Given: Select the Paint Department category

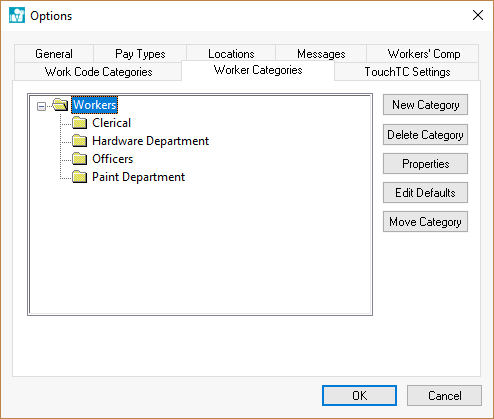Looking at the screenshot, I should coord(138,177).
